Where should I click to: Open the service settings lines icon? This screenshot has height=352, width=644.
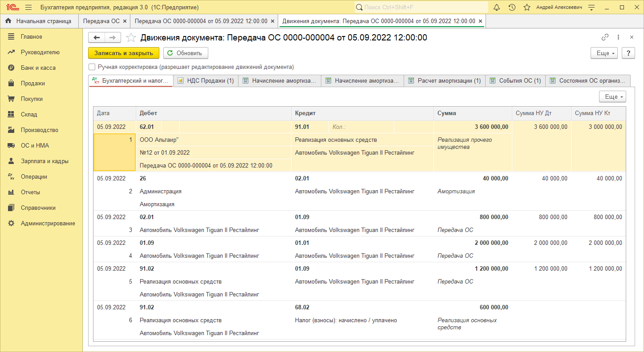click(591, 8)
